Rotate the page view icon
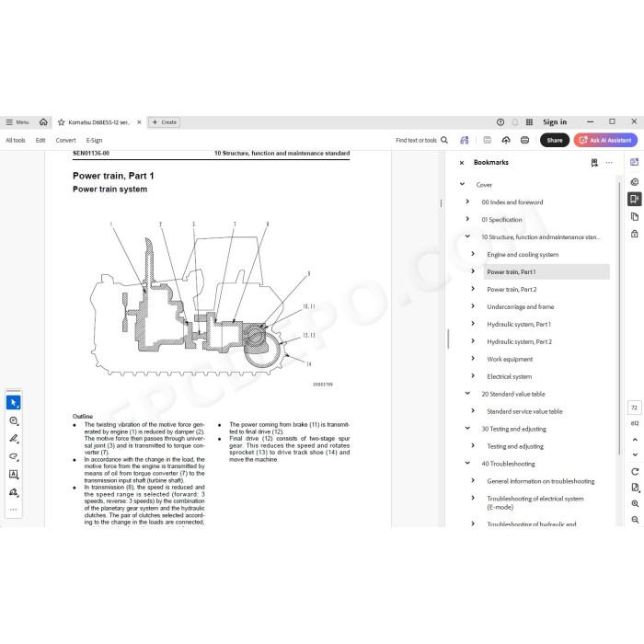 pos(635,471)
